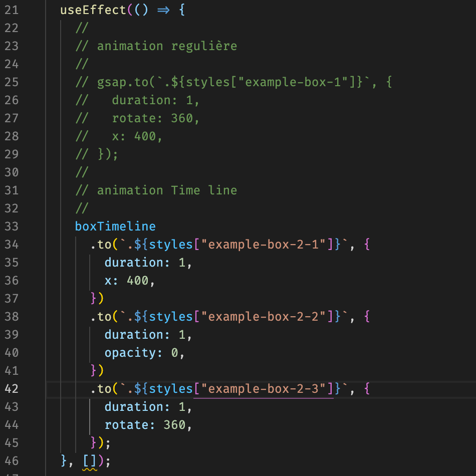Click the underlined example-box-2-3 string

pos(264,388)
